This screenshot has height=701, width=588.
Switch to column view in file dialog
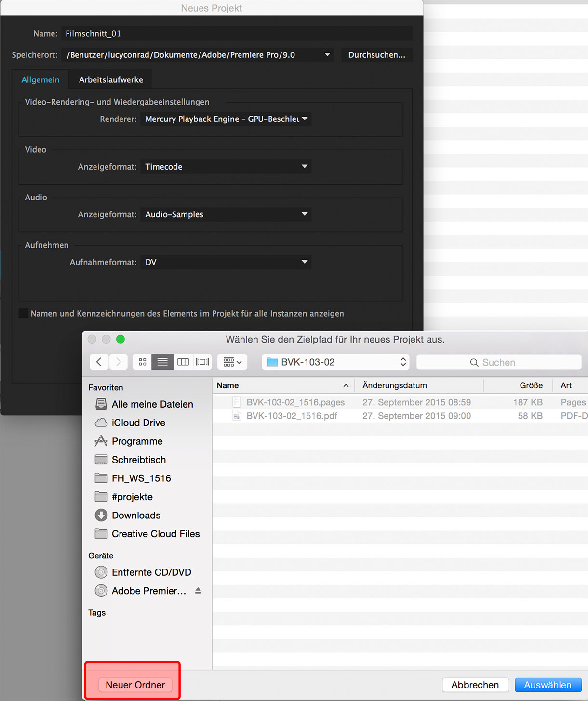pyautogui.click(x=183, y=362)
